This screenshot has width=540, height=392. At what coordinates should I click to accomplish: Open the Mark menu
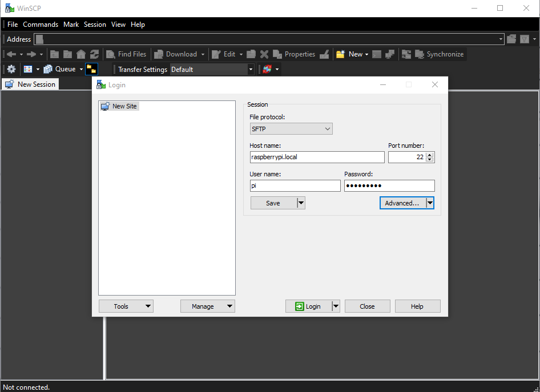tap(71, 25)
